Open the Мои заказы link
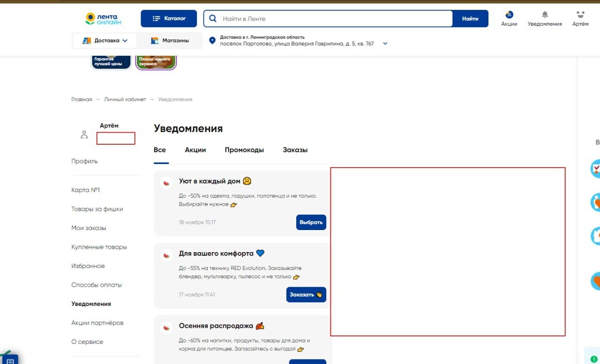 click(89, 228)
